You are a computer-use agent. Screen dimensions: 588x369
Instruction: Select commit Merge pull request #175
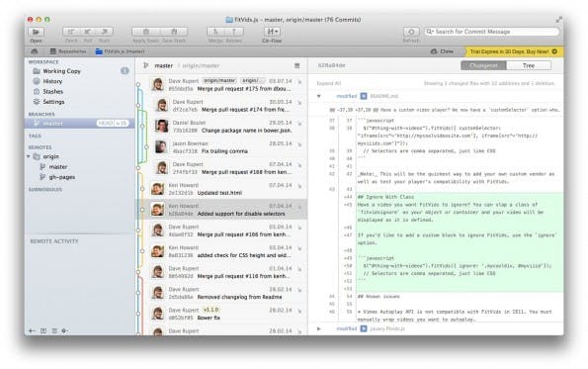[221, 85]
